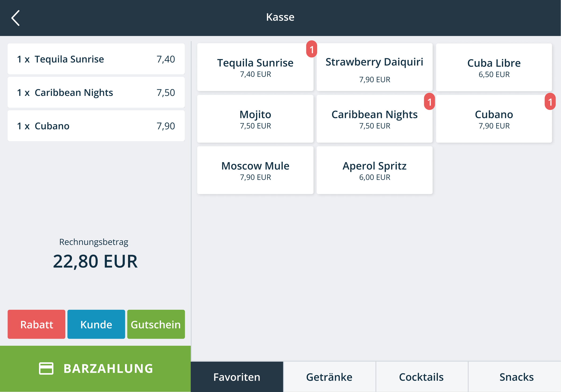Select the Tequila Sunrise line item in cart
561x392 pixels.
(x=96, y=59)
